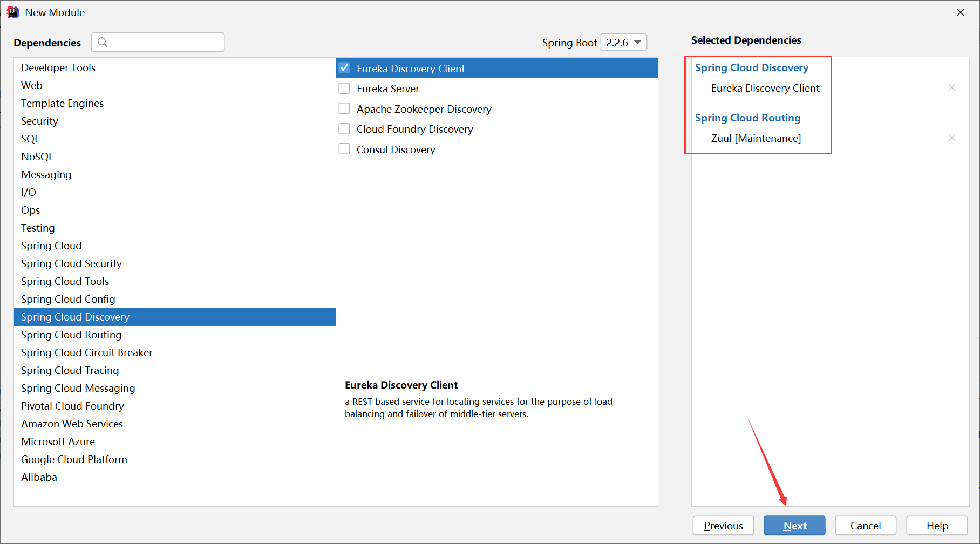Click the Apache Zookeeper Discovery label

(424, 109)
